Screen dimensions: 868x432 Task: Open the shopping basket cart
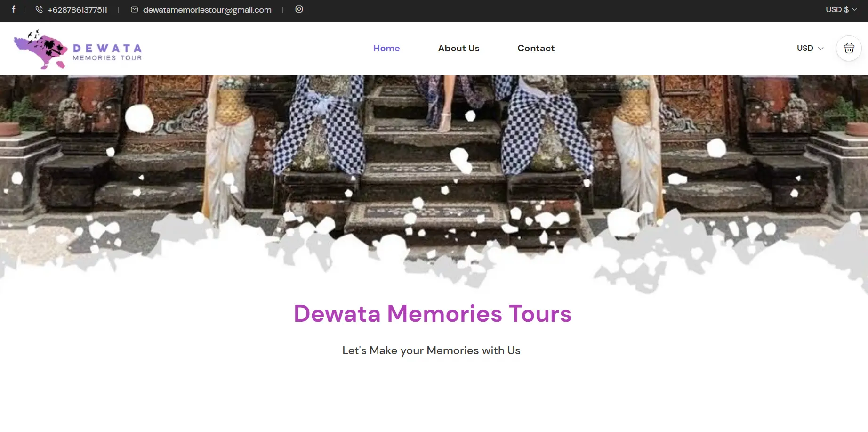tap(849, 48)
